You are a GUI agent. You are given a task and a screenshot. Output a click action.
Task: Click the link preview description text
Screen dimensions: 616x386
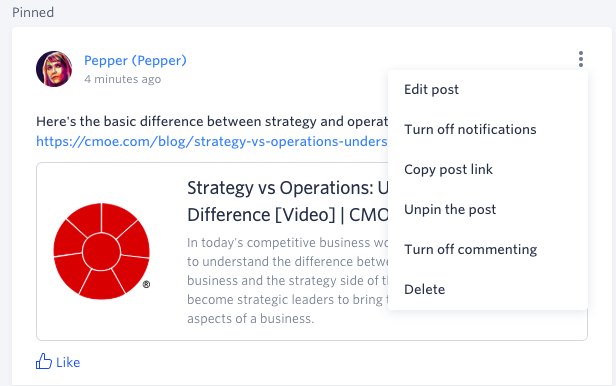[288, 280]
